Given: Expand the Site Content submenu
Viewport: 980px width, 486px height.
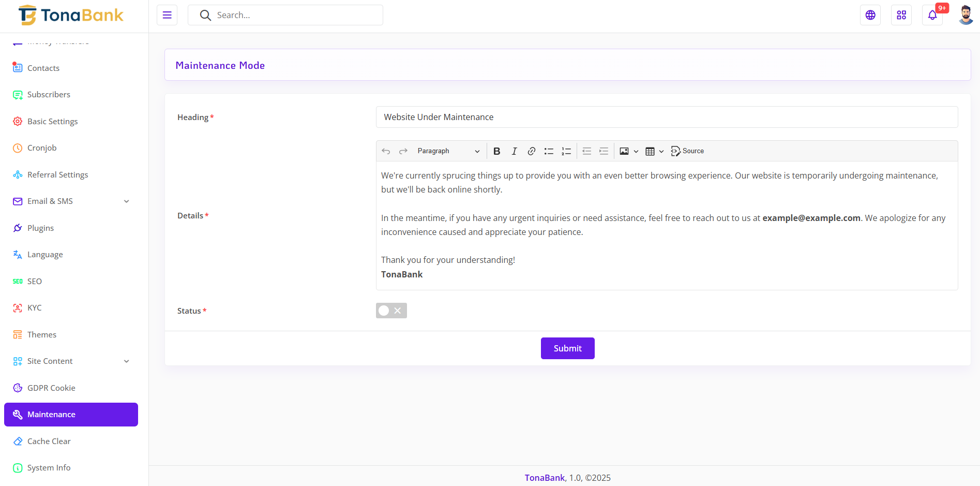Looking at the screenshot, I should click(71, 361).
